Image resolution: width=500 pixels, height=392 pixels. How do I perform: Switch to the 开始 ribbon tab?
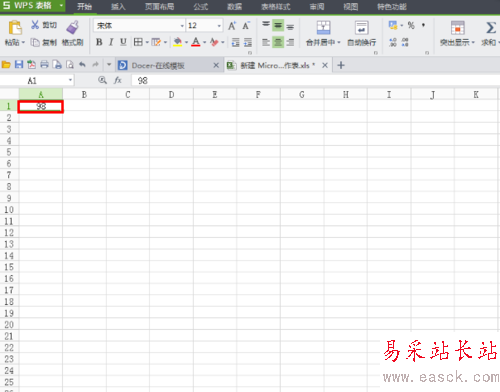[x=84, y=7]
